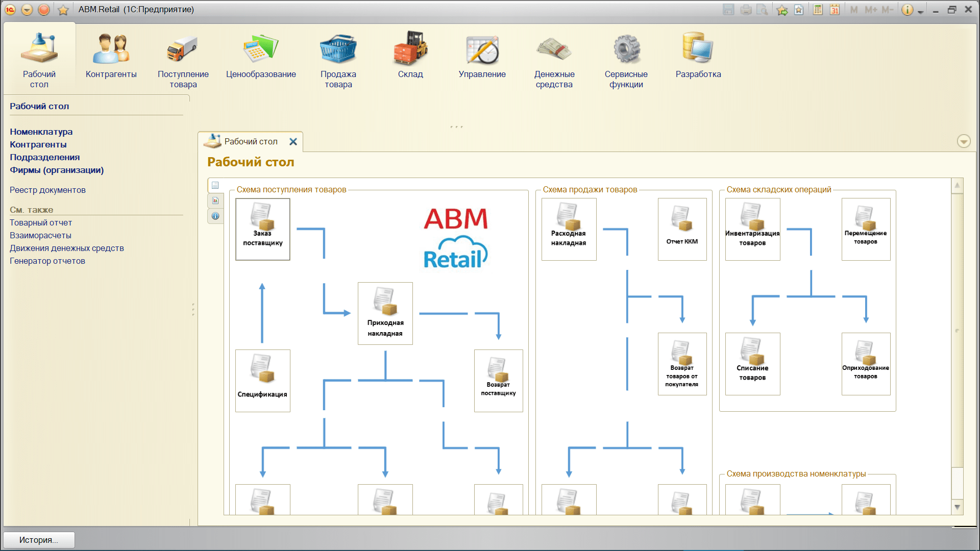Viewport: 980px width, 551px height.
Task: Click the print preview toolbar icon
Action: (763, 10)
